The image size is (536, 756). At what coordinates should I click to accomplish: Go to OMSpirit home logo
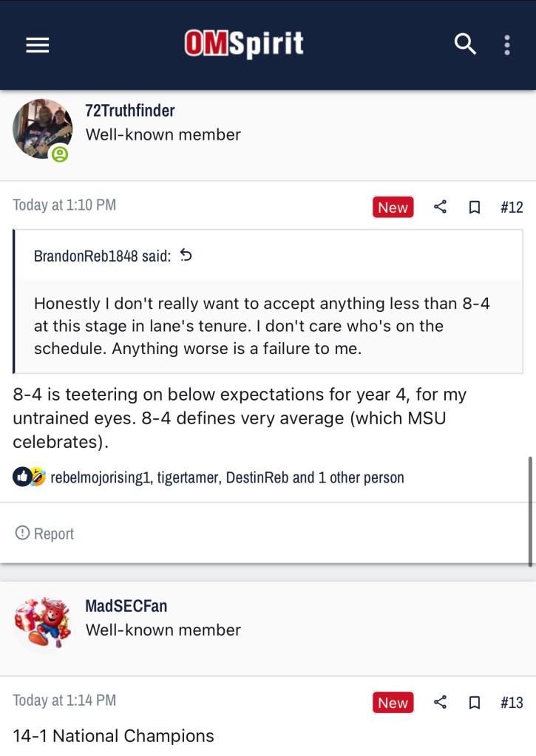pyautogui.click(x=244, y=45)
